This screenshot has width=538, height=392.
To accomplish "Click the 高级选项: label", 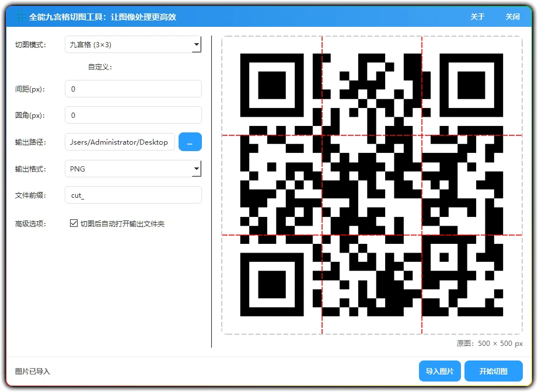I will coord(30,224).
